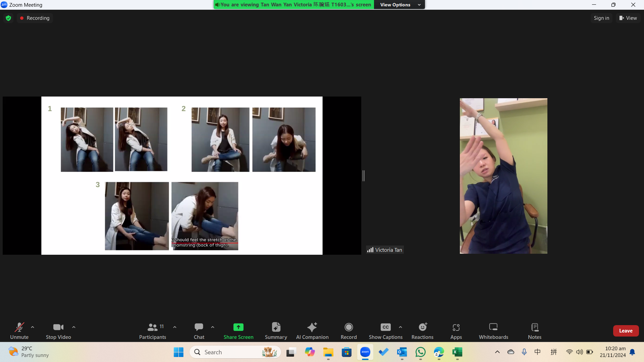Toggle Show Captions on
The width and height of the screenshot is (644, 362).
[x=385, y=330]
